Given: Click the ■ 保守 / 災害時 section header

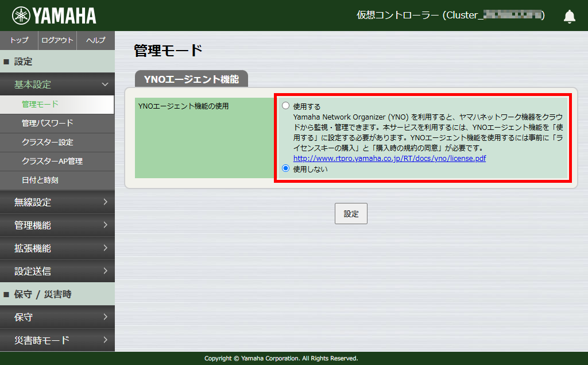Looking at the screenshot, I should (x=57, y=294).
